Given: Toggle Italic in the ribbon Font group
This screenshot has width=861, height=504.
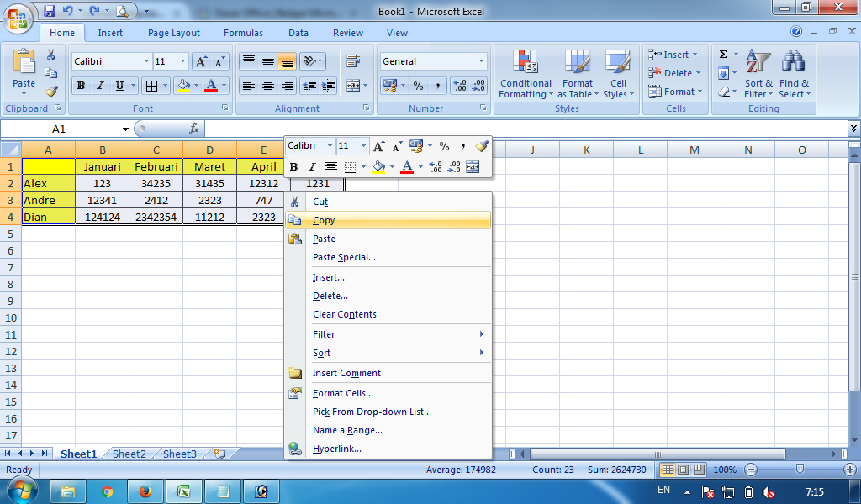Looking at the screenshot, I should click(x=100, y=86).
